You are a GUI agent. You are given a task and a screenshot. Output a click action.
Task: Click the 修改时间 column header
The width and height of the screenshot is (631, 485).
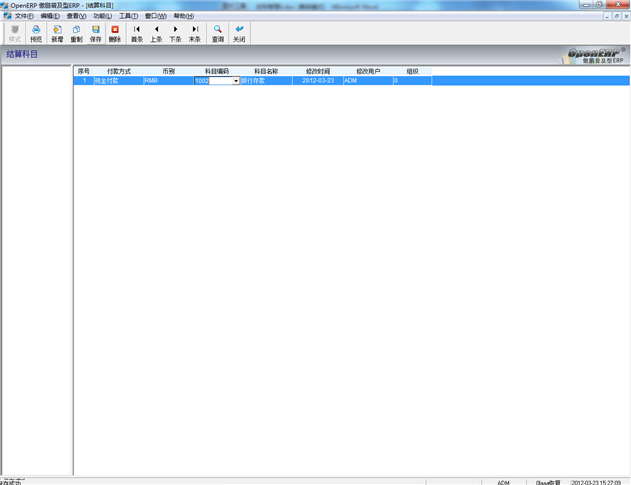pos(318,72)
